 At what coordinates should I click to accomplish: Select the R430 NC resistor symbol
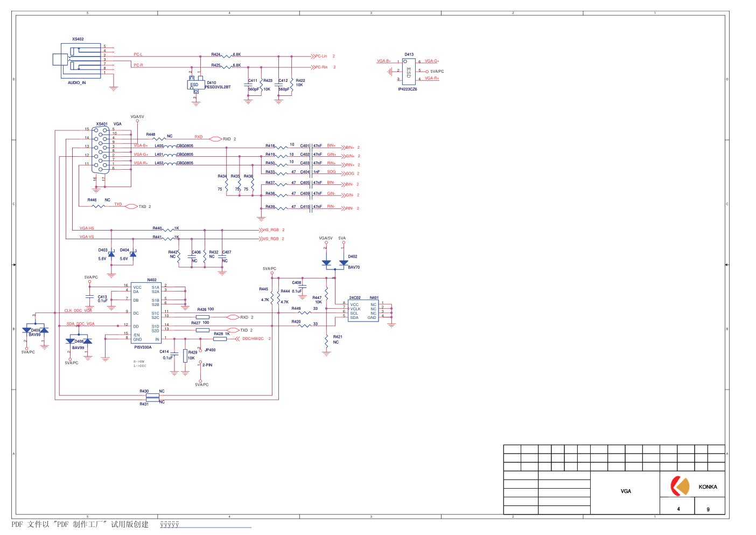(153, 395)
